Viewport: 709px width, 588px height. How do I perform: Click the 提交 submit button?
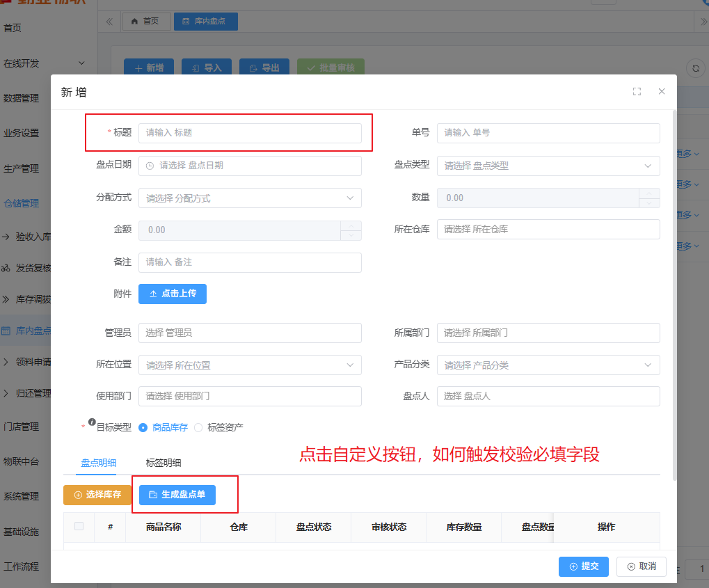(583, 566)
